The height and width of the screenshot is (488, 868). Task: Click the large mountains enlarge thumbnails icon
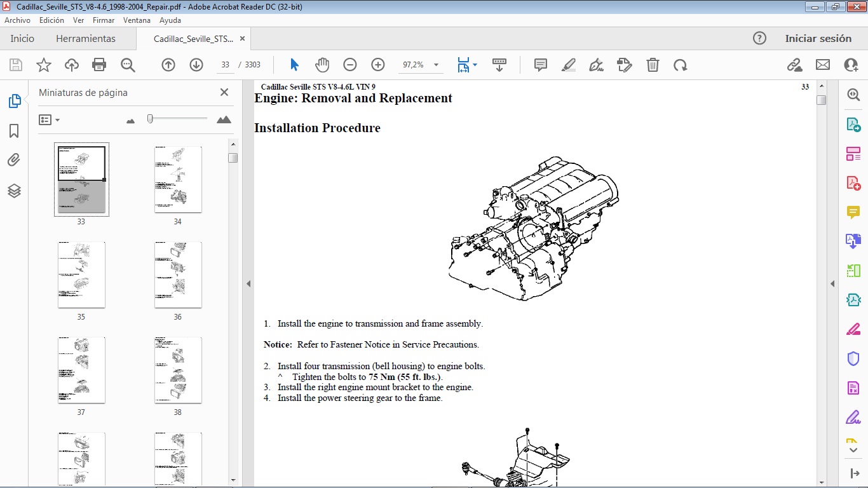point(224,119)
